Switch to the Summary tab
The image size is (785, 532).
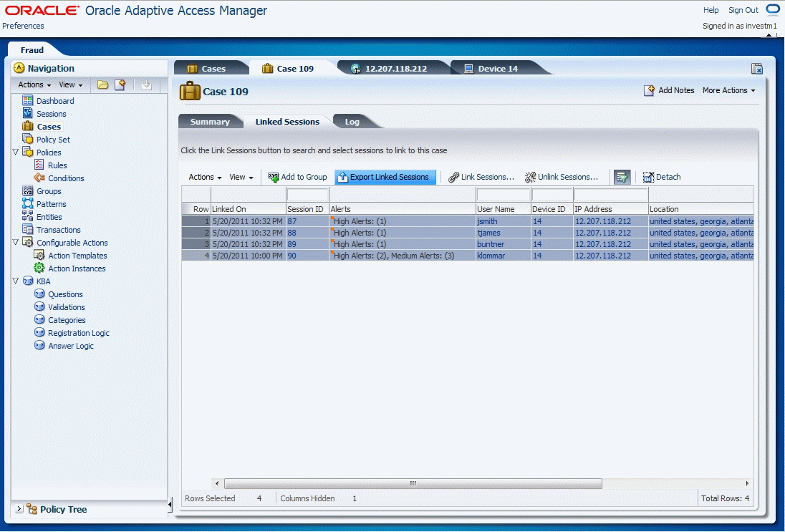(211, 122)
